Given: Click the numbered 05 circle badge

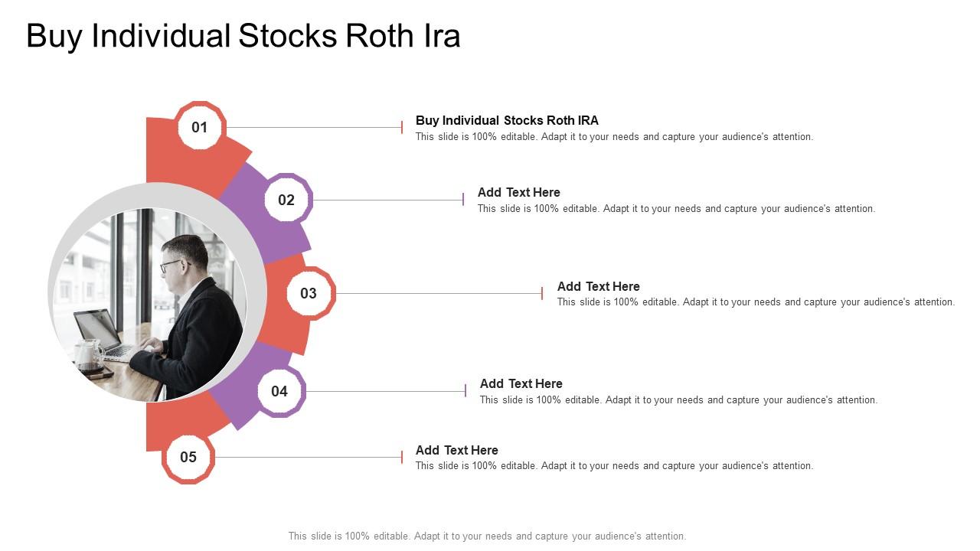Looking at the screenshot, I should point(188,457).
